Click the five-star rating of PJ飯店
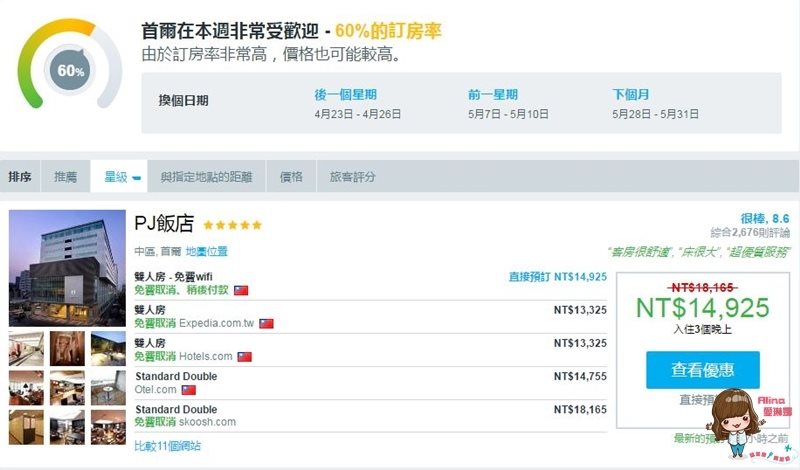 coord(233,225)
